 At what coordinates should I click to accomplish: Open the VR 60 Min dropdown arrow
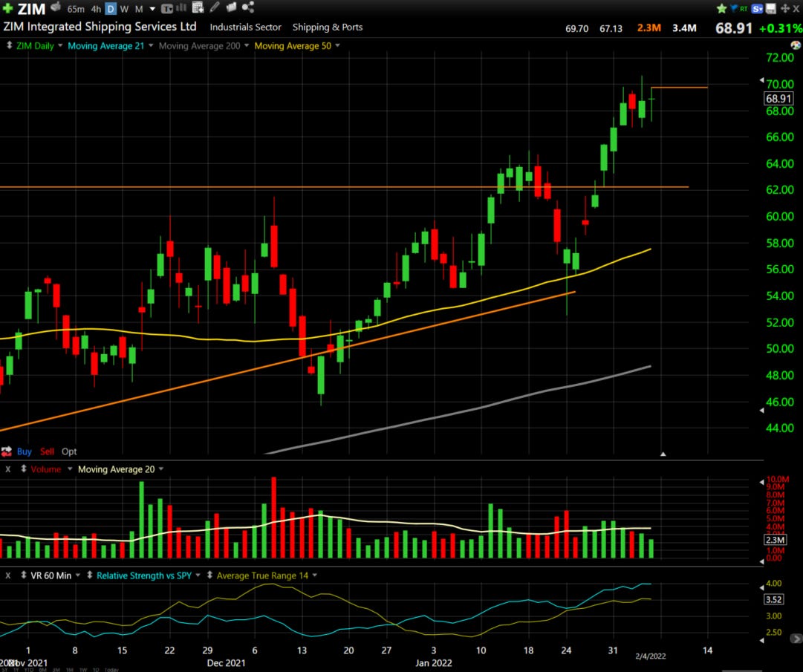pos(78,575)
